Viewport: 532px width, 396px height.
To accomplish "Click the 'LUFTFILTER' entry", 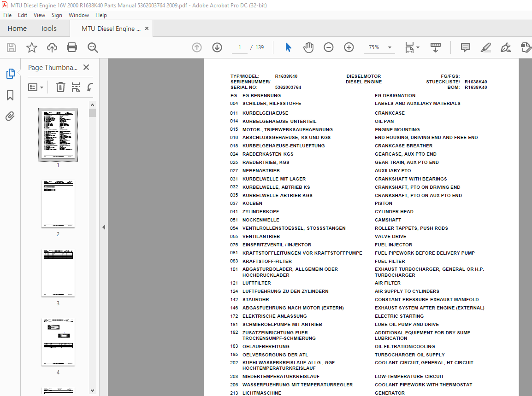I will [256, 283].
